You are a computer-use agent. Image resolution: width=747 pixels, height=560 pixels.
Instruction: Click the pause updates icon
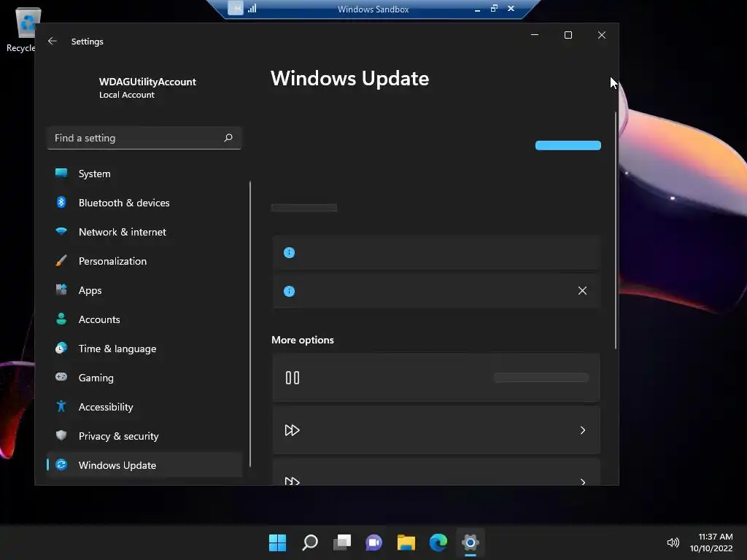click(x=293, y=378)
